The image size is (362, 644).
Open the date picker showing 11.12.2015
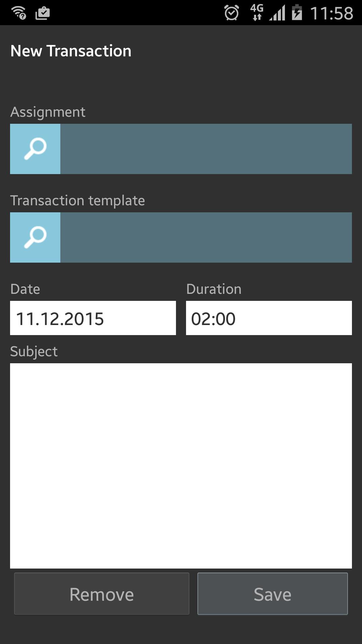click(x=93, y=318)
